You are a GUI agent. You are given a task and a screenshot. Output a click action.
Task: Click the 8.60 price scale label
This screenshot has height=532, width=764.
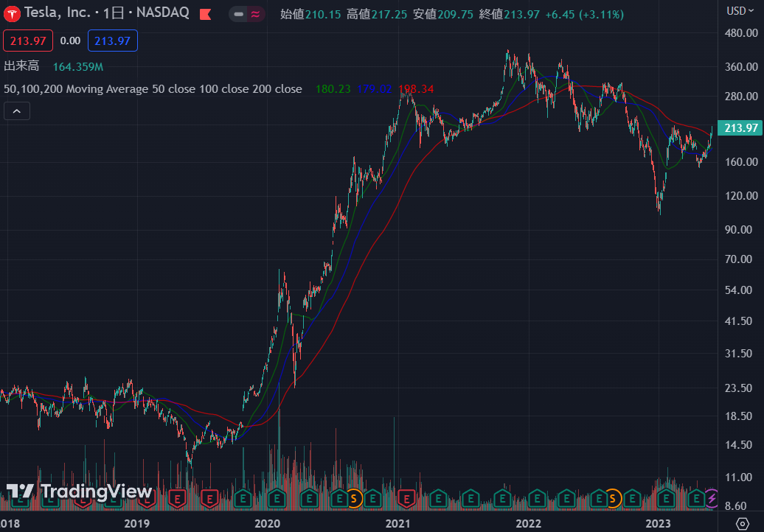735,506
